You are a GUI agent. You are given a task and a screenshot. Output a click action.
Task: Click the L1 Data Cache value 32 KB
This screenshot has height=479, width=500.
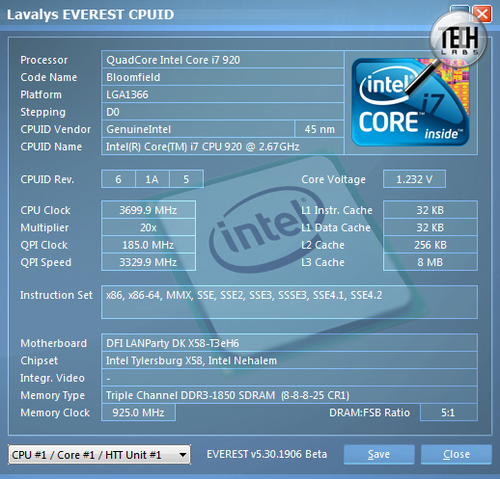click(430, 228)
